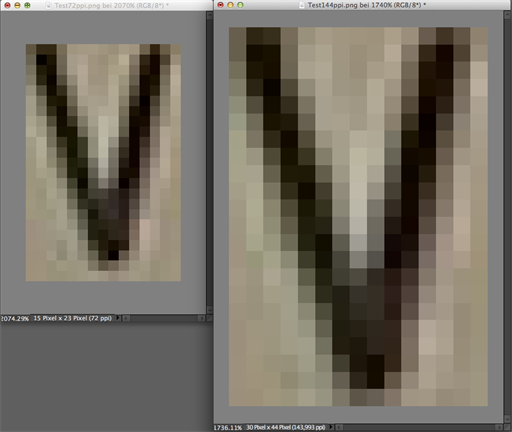Activate the Test72ppi.png window via its title bar
512x432 pixels.
107,5
